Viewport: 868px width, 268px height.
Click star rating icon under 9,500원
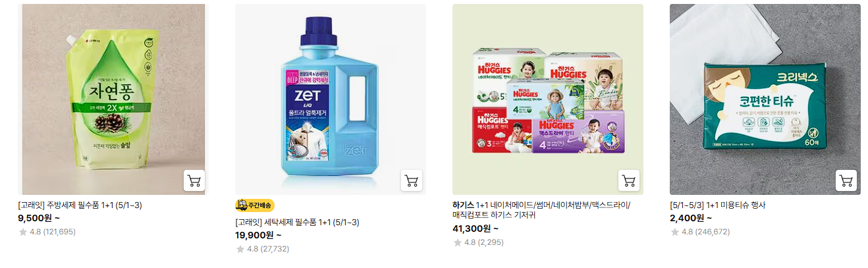pos(23,232)
